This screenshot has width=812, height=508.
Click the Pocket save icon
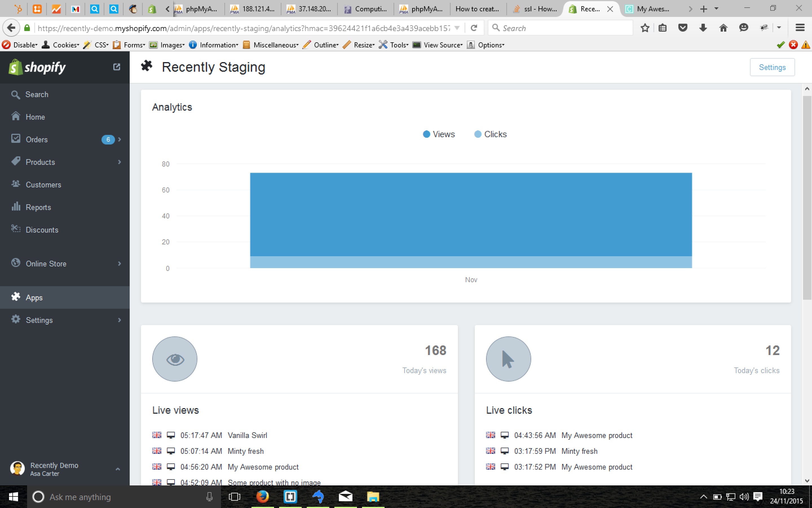tap(683, 28)
